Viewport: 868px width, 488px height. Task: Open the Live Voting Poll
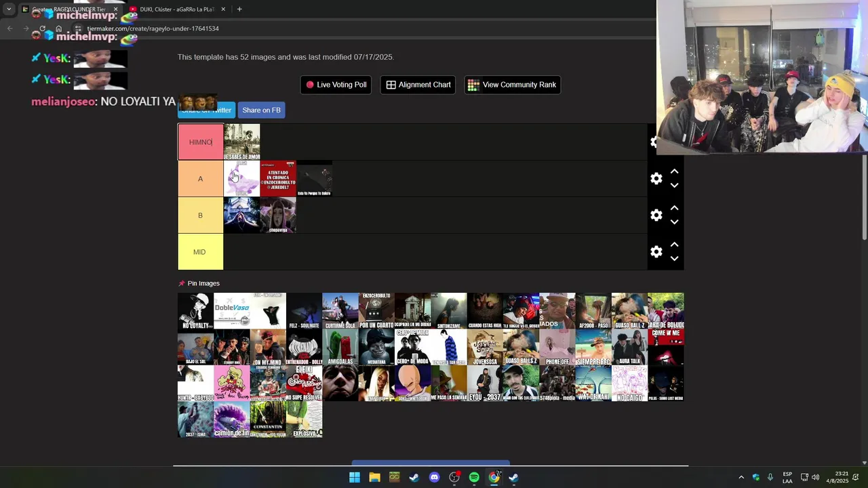(336, 85)
